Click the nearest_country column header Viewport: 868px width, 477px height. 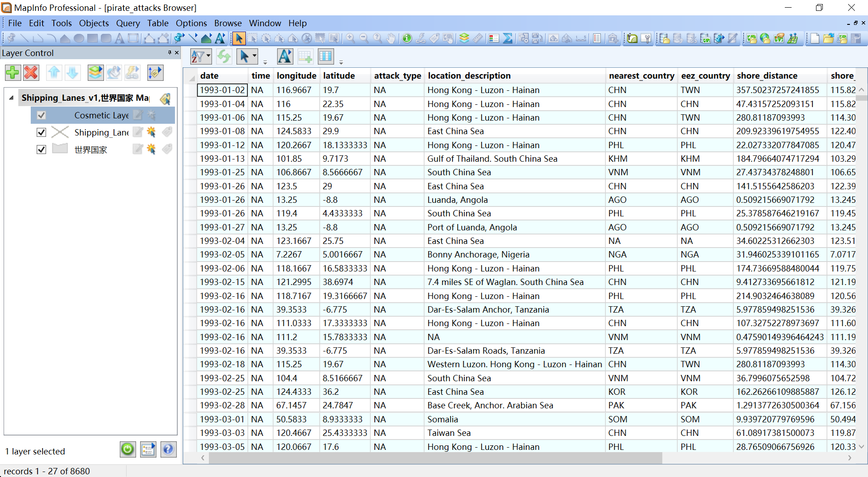[642, 76]
